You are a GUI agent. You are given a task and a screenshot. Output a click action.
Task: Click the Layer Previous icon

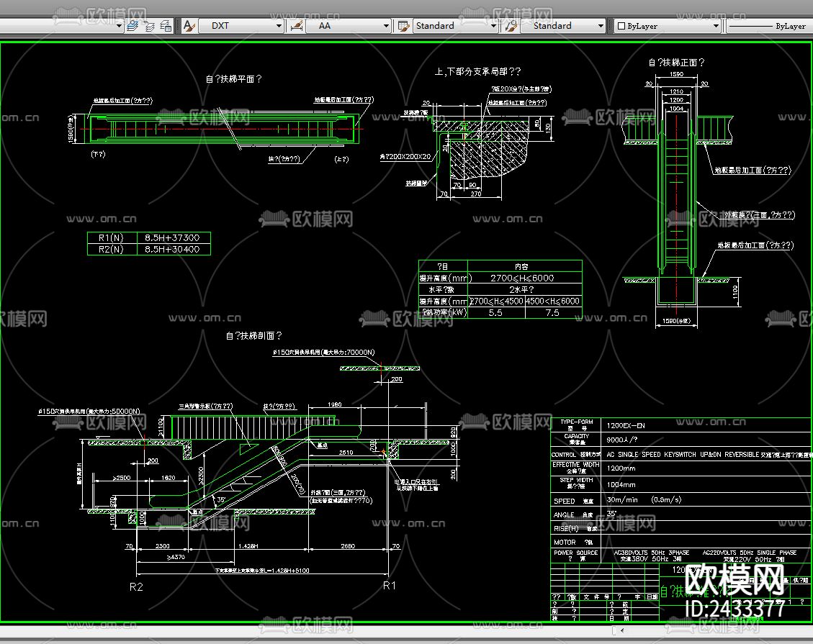point(149,25)
